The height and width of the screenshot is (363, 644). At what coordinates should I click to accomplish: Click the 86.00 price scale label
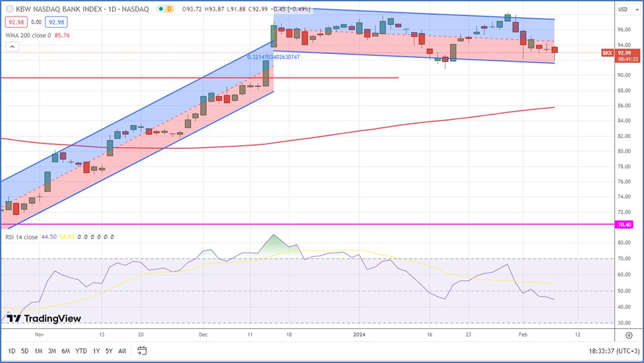pos(624,105)
